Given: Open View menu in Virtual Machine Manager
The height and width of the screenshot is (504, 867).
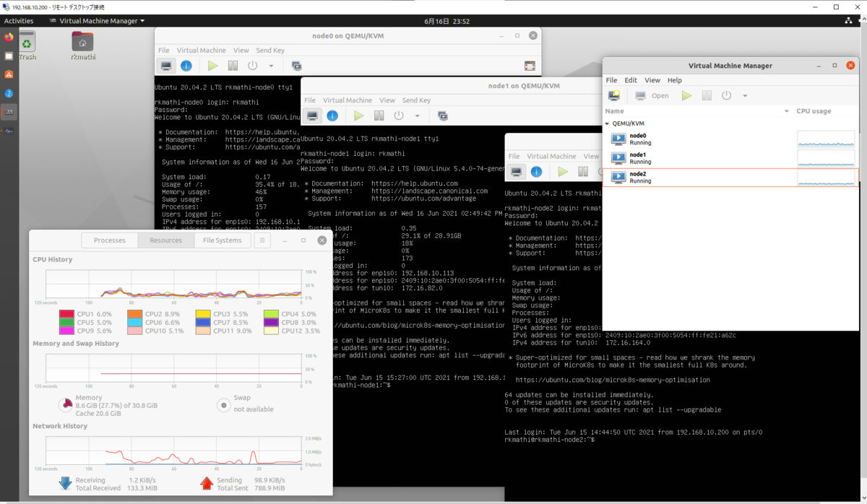Looking at the screenshot, I should tap(652, 80).
